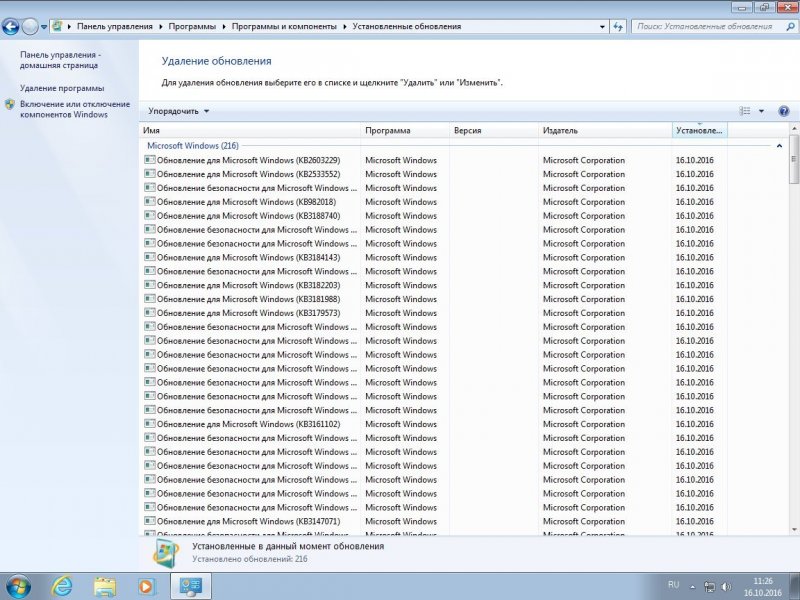Sort by Издатель column header
800x600 pixels.
pyautogui.click(x=605, y=130)
